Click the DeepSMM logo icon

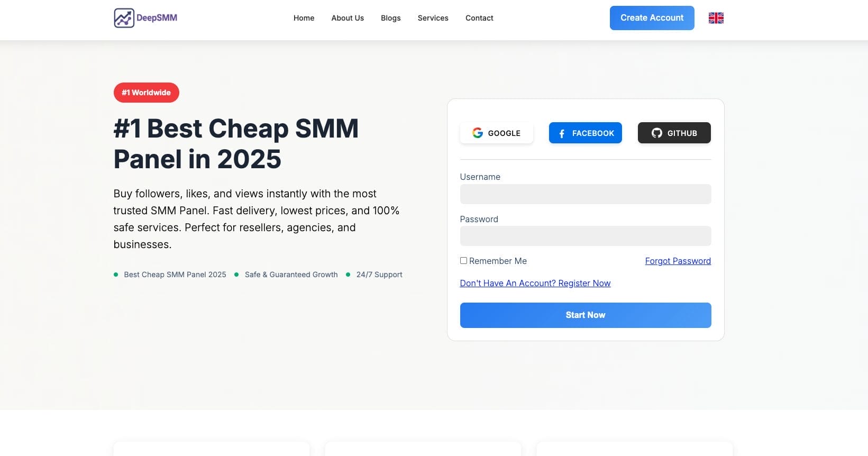tap(124, 18)
